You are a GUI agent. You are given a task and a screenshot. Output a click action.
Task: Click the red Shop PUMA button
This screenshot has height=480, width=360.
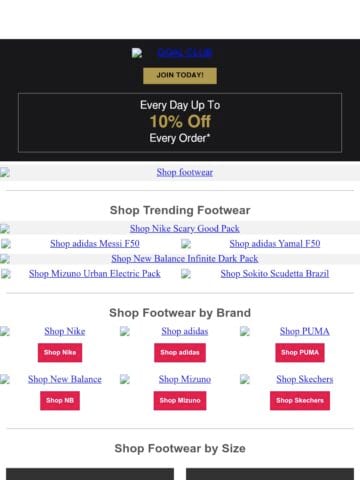click(x=300, y=353)
